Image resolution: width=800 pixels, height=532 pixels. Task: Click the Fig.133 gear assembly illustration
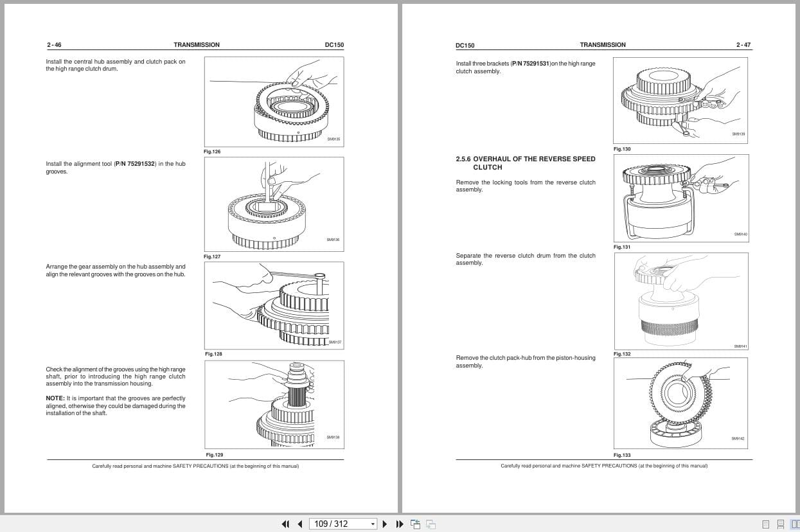tap(680, 402)
